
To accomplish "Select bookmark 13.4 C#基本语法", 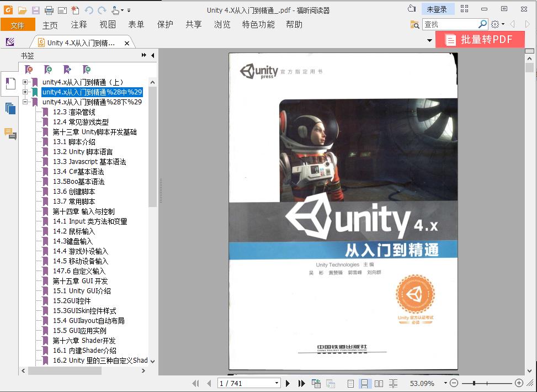I will click(x=78, y=172).
